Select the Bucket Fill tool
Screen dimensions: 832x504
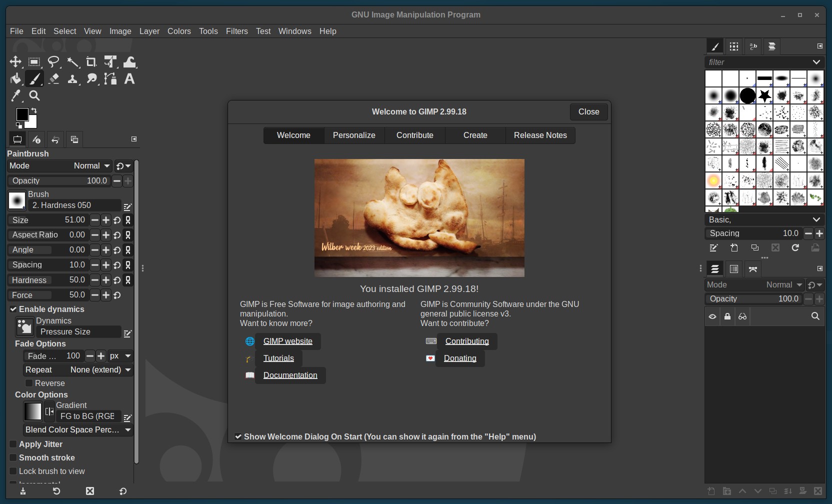tap(15, 79)
